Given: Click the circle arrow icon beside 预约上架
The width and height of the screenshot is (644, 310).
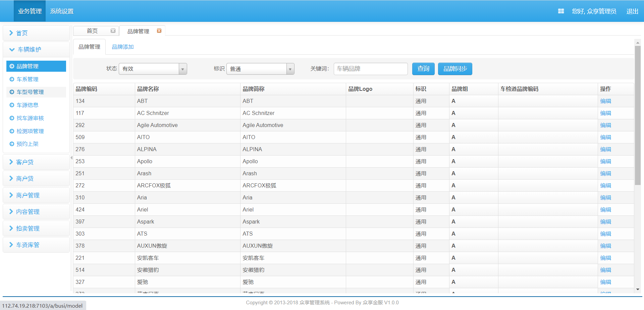Looking at the screenshot, I should tap(12, 144).
